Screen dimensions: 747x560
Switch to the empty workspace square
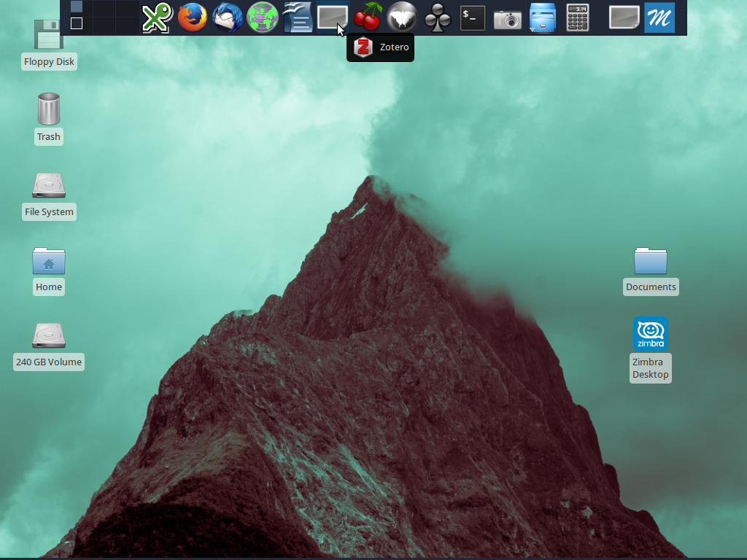[x=77, y=23]
